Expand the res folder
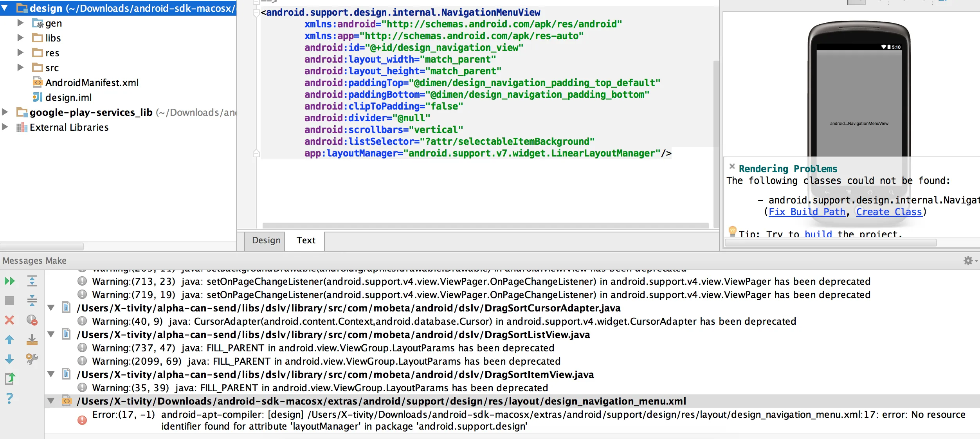The width and height of the screenshot is (980, 439). click(x=20, y=52)
